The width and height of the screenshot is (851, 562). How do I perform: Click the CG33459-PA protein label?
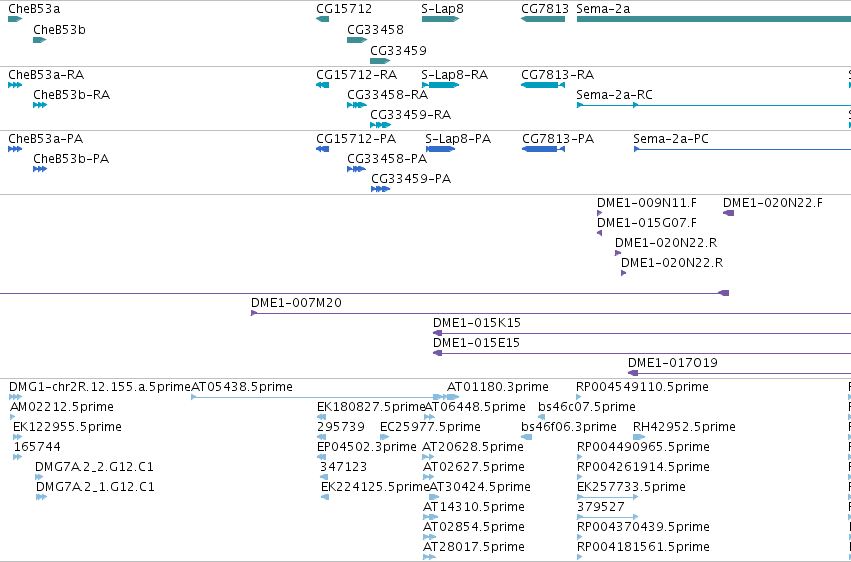click(411, 179)
